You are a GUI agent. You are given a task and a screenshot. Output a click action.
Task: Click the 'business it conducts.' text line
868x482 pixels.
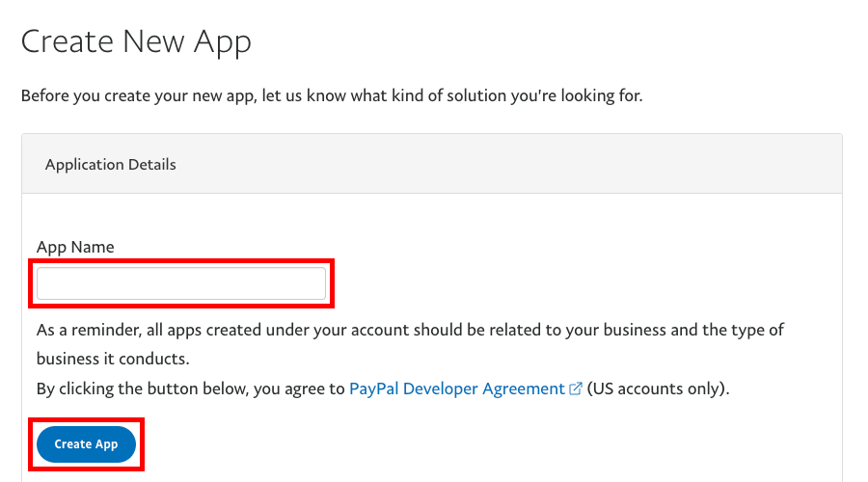(113, 359)
